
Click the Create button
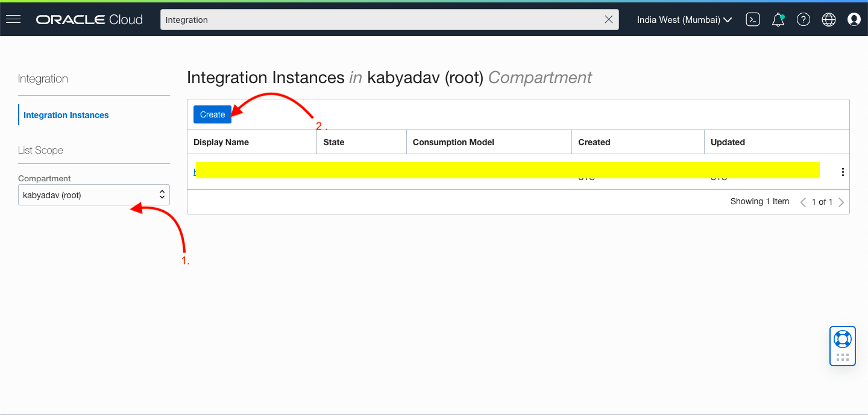pyautogui.click(x=212, y=114)
